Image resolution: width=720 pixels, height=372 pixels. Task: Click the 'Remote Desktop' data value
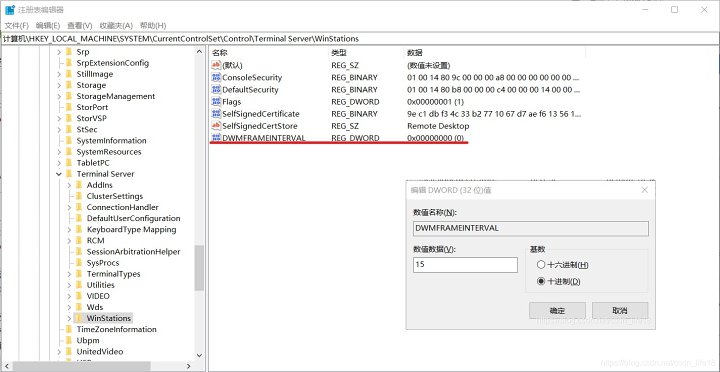(438, 126)
